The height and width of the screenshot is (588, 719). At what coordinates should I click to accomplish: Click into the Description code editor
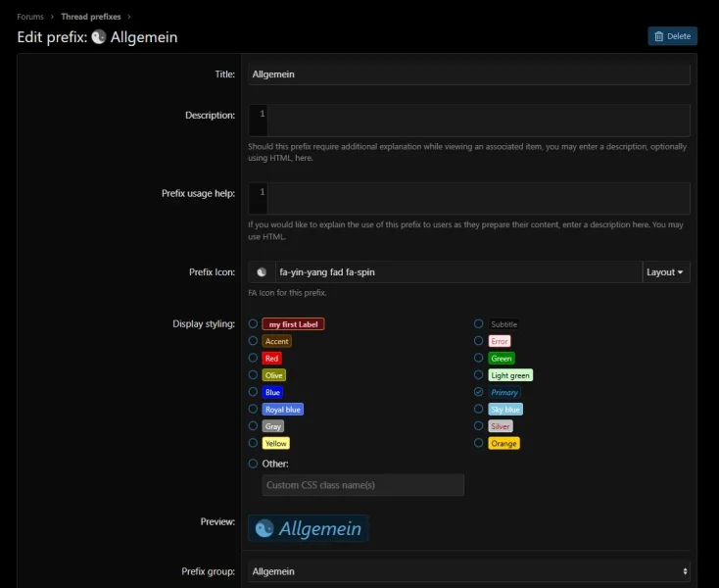(478, 121)
